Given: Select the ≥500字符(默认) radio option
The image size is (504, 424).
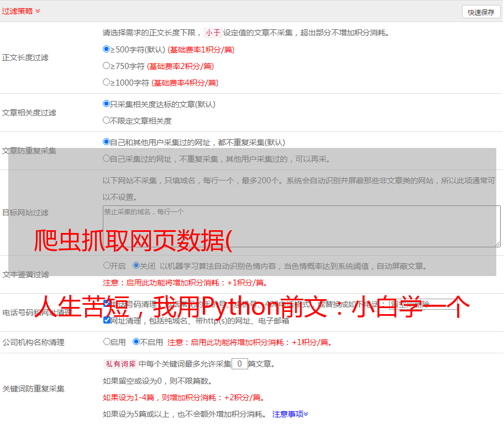Looking at the screenshot, I should tap(106, 49).
